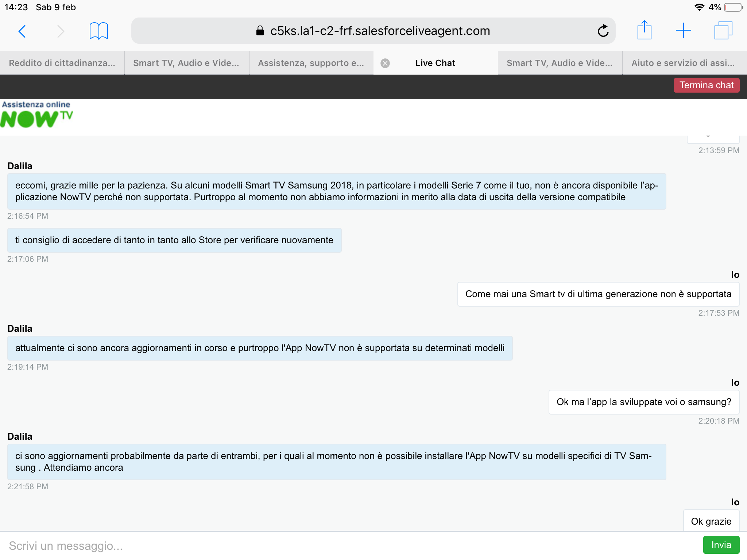Tap 'attualmente ci sono ancora aggiornamenti' message
747x560 pixels.
click(x=260, y=348)
